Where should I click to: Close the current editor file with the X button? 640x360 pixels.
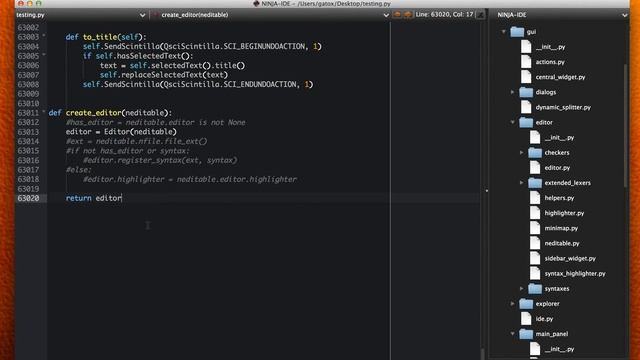(481, 15)
